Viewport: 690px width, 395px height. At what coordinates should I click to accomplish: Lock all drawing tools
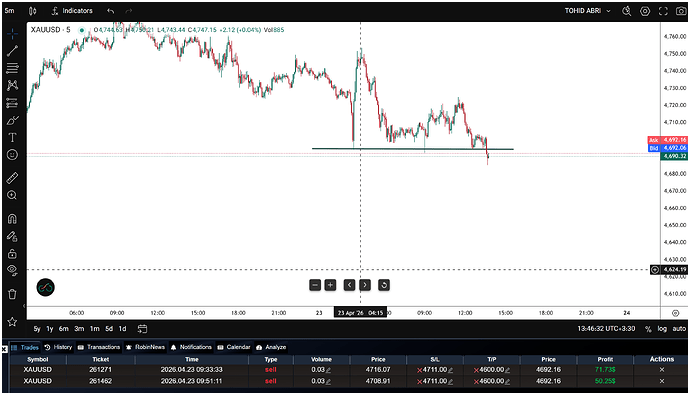12,253
